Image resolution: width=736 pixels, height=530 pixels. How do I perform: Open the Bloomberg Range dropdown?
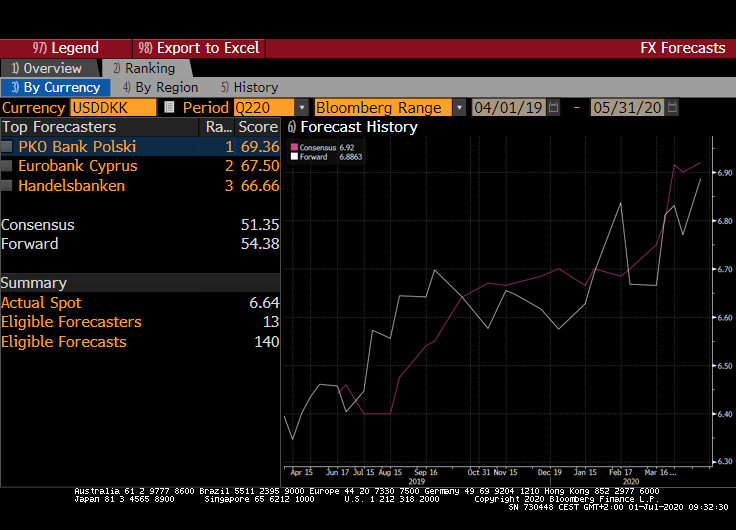(459, 107)
